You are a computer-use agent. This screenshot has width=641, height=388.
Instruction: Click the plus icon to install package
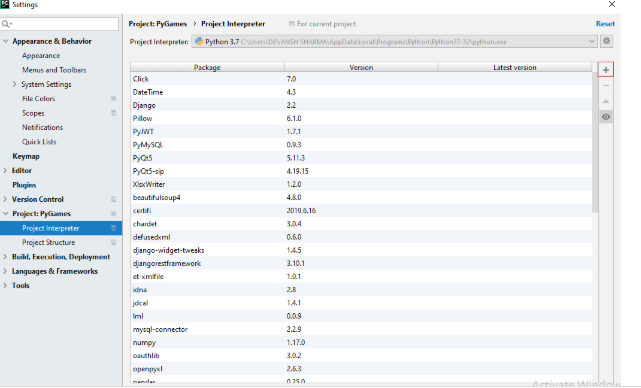click(605, 70)
